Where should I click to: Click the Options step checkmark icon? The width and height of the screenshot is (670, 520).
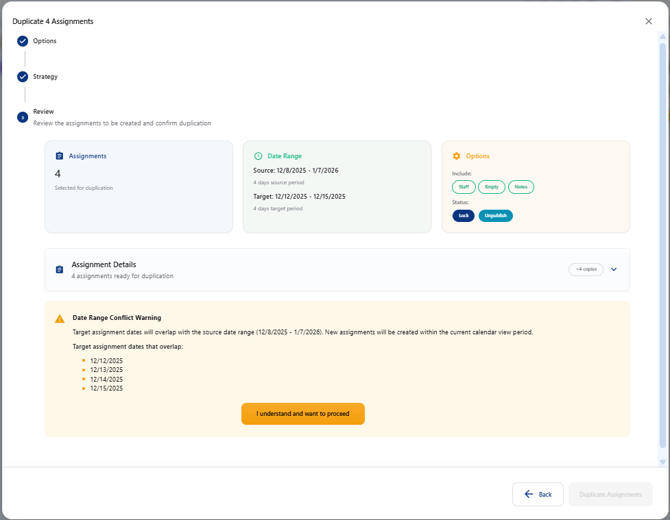tap(23, 41)
